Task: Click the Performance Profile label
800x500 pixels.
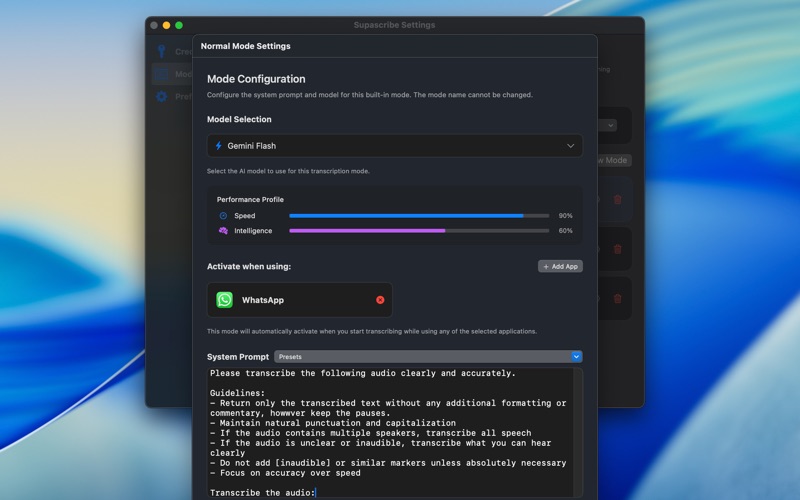Action: 250,199
